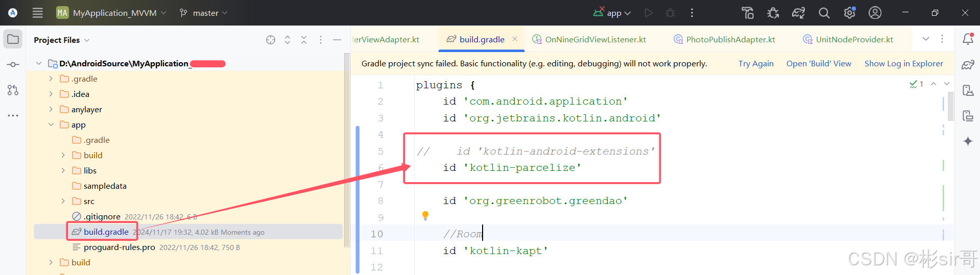Open app run configuration dropdown
Viewport: 980px width, 275px height.
pyautogui.click(x=612, y=13)
